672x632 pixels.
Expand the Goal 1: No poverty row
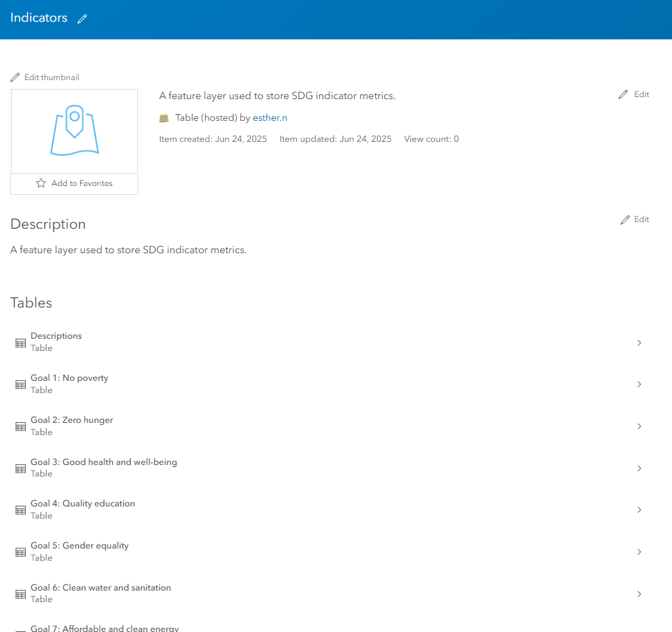pos(639,384)
